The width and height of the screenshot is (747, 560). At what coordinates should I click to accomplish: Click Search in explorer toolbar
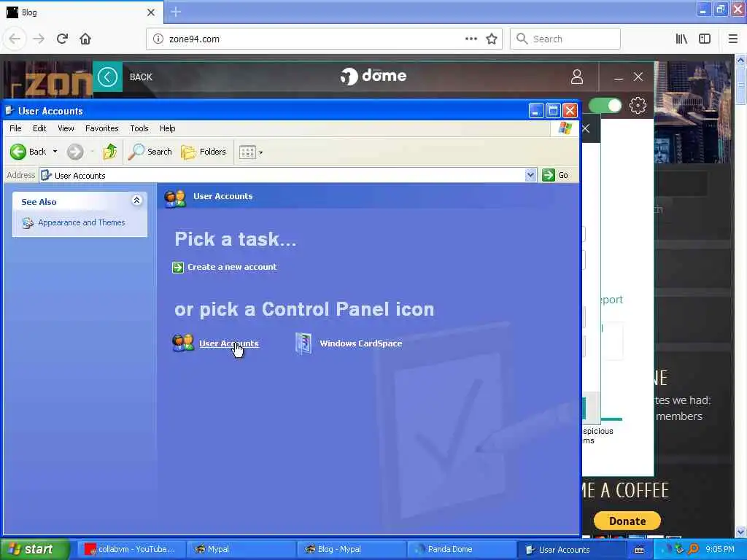150,152
